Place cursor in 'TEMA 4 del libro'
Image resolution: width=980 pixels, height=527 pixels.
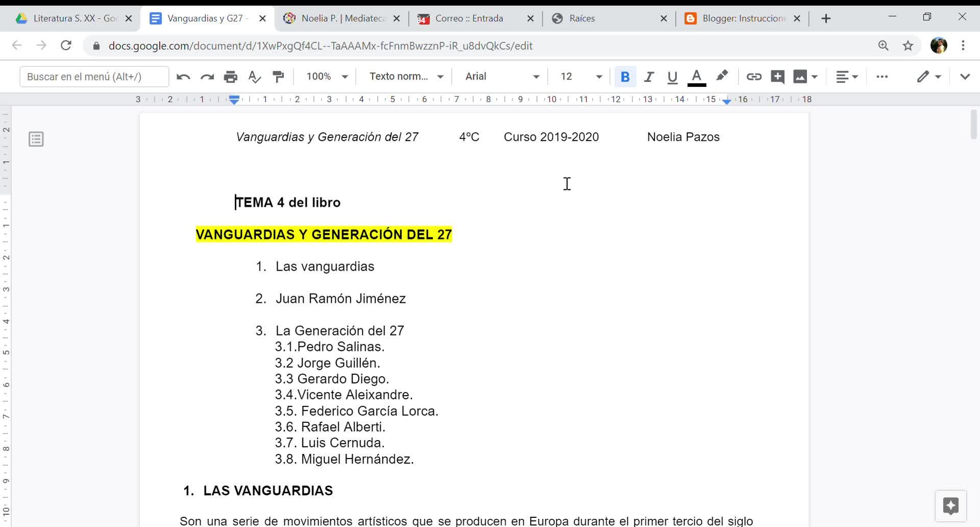click(288, 202)
